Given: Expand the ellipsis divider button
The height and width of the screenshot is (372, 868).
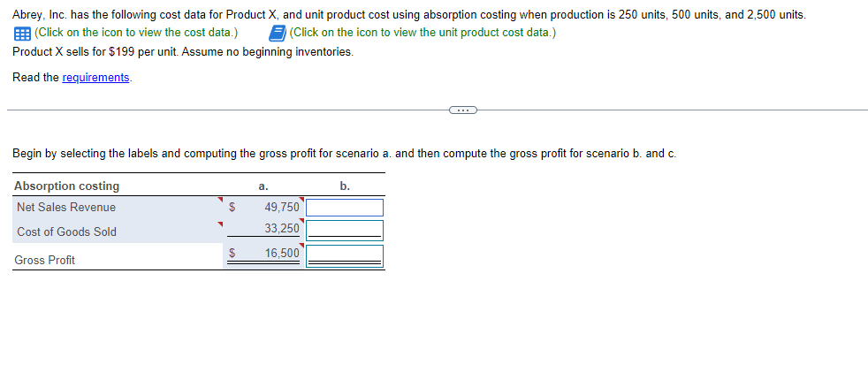Looking at the screenshot, I should [463, 110].
